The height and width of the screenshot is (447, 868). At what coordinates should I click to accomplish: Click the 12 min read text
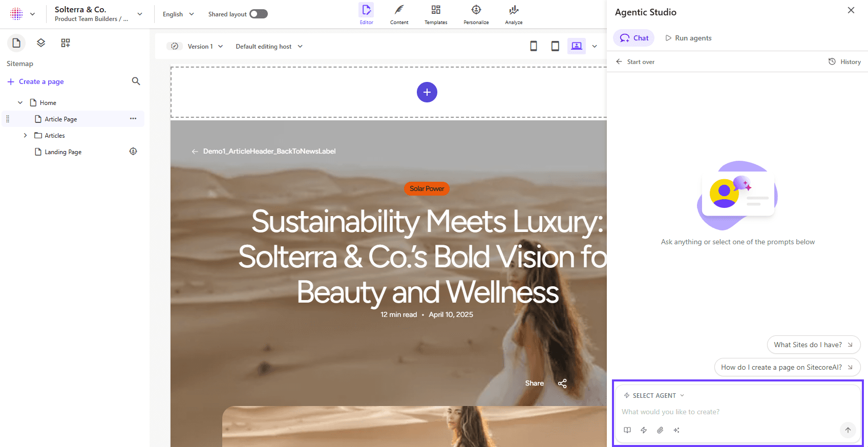399,314
